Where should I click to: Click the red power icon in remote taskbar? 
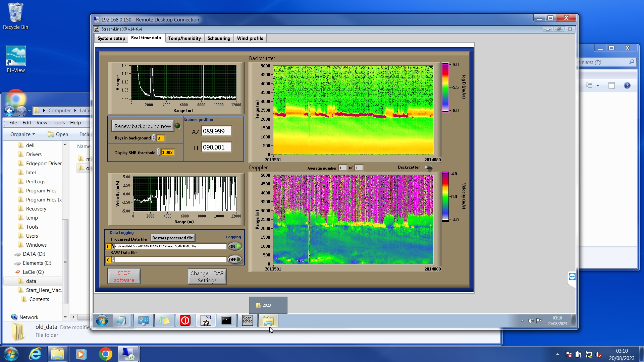(185, 321)
